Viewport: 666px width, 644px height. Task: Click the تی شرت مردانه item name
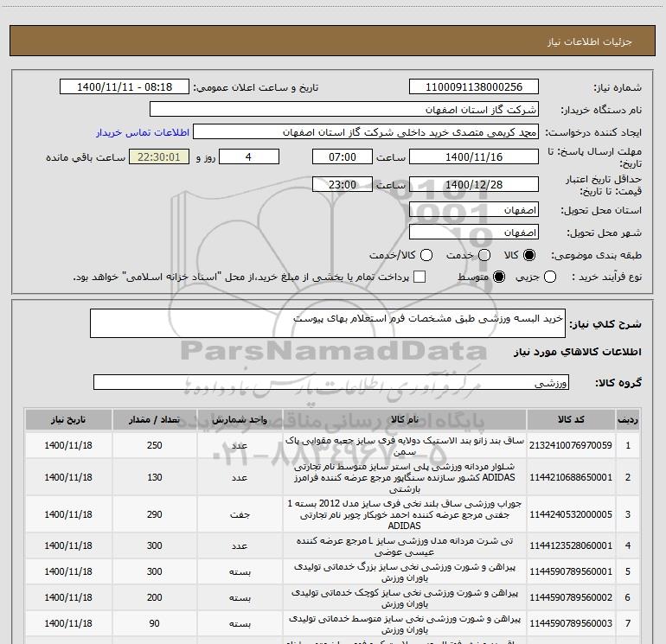[405, 546]
